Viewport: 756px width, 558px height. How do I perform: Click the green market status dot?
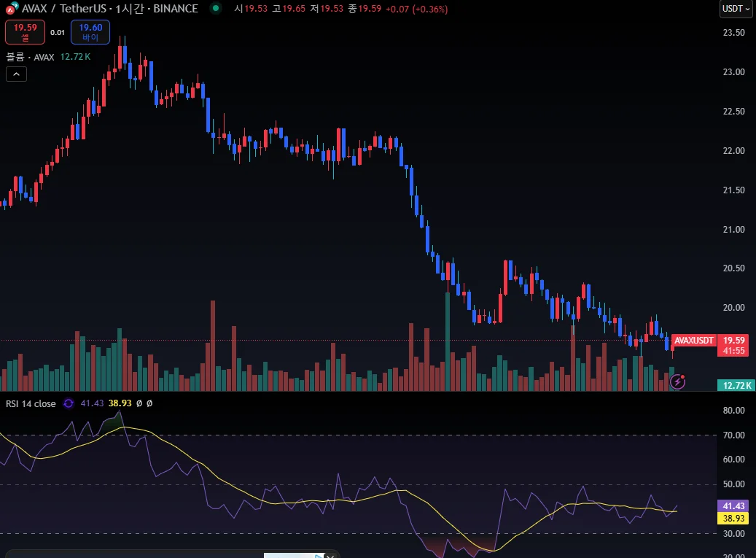[x=216, y=8]
